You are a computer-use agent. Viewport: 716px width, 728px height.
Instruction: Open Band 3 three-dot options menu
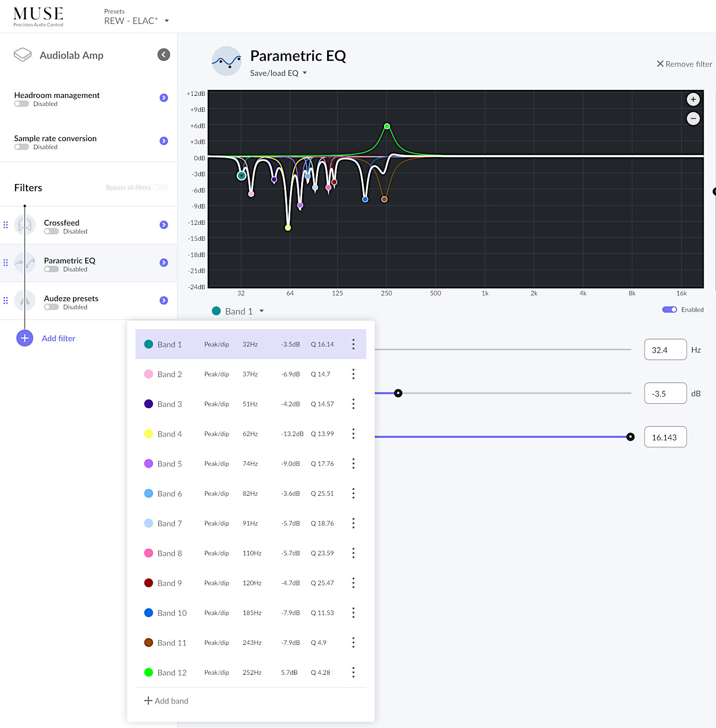coord(353,404)
